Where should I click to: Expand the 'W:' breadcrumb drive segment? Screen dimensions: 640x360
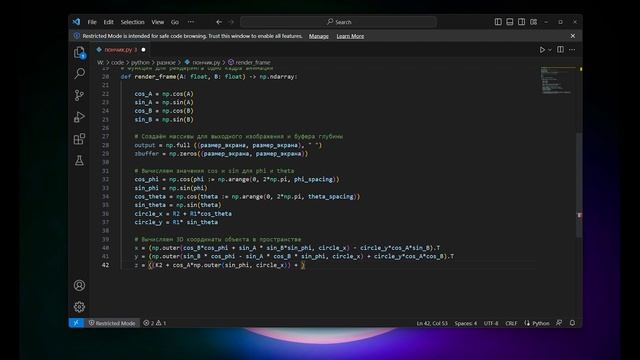[x=100, y=62]
